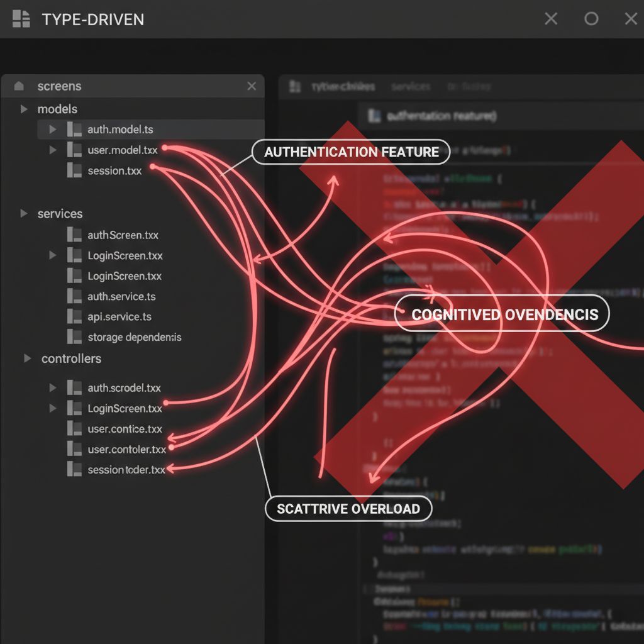The width and height of the screenshot is (644, 644).
Task: Select the user.model.txx file name
Action: point(123,150)
